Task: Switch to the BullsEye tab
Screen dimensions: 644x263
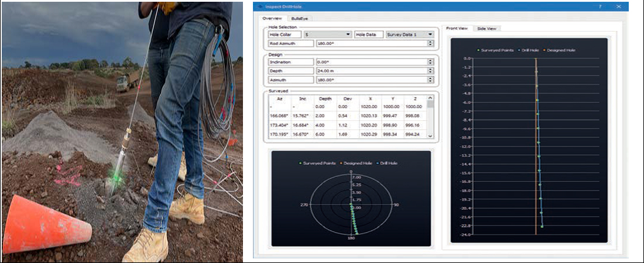Action: pyautogui.click(x=300, y=18)
